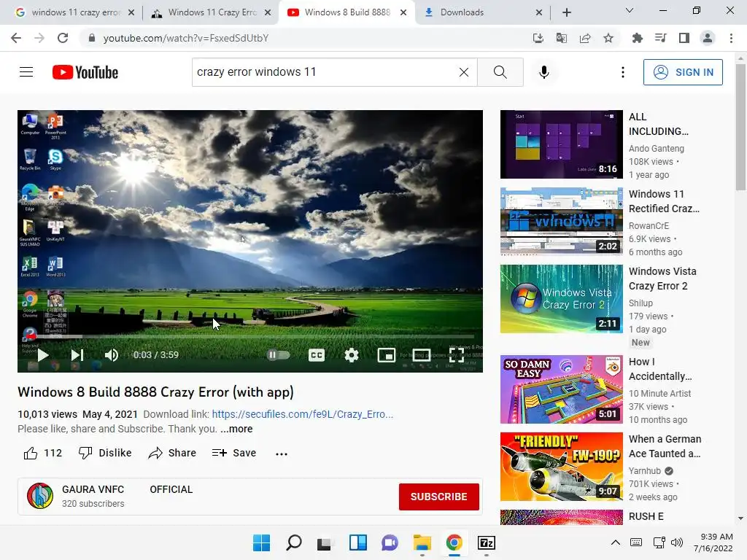Open When a German Ace Taunted title
747x560 pixels.
pos(665,446)
